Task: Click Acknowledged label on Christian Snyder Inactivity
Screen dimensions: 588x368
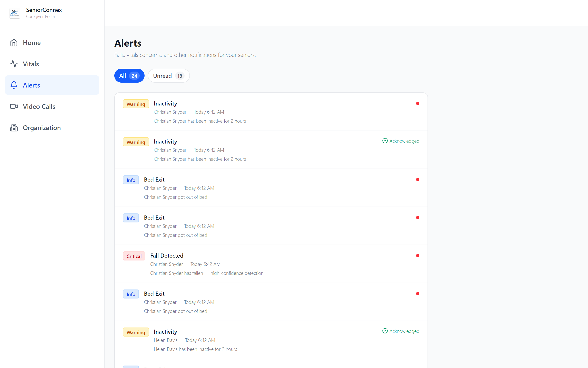Action: 404,141
